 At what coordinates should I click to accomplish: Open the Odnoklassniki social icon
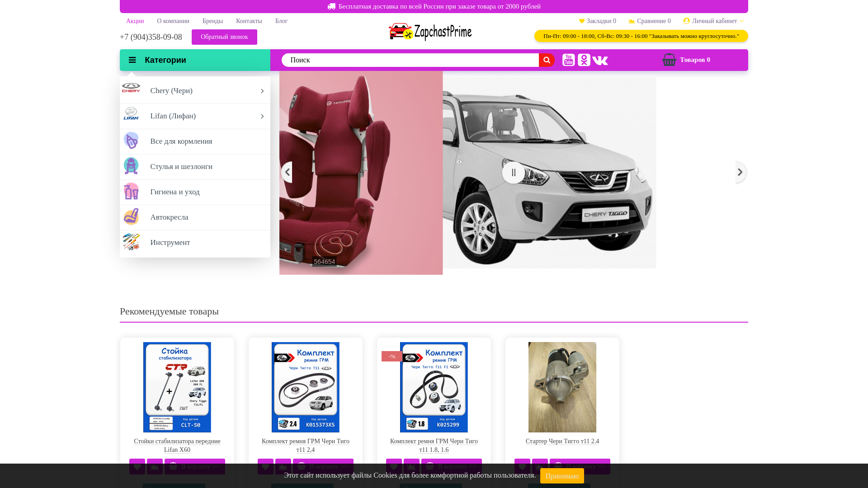click(584, 60)
